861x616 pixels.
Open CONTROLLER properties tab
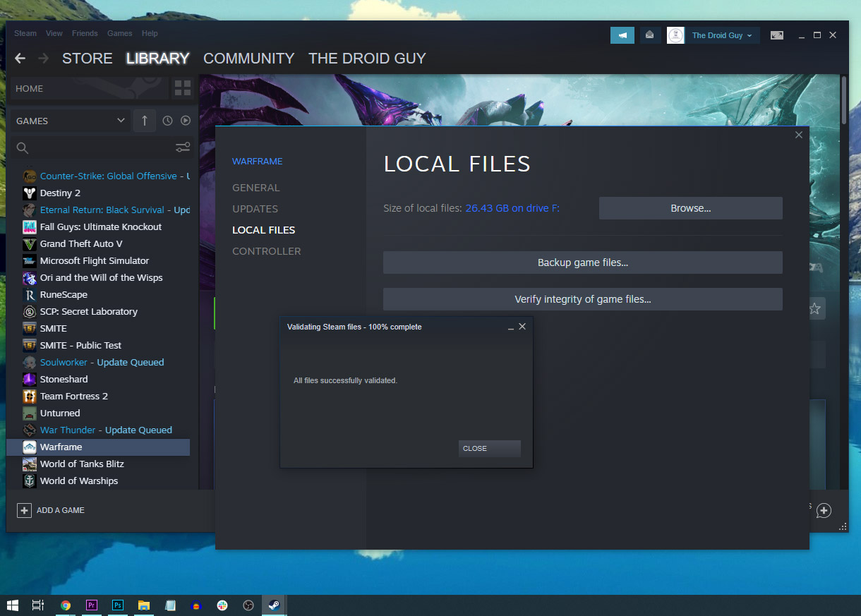pyautogui.click(x=267, y=251)
